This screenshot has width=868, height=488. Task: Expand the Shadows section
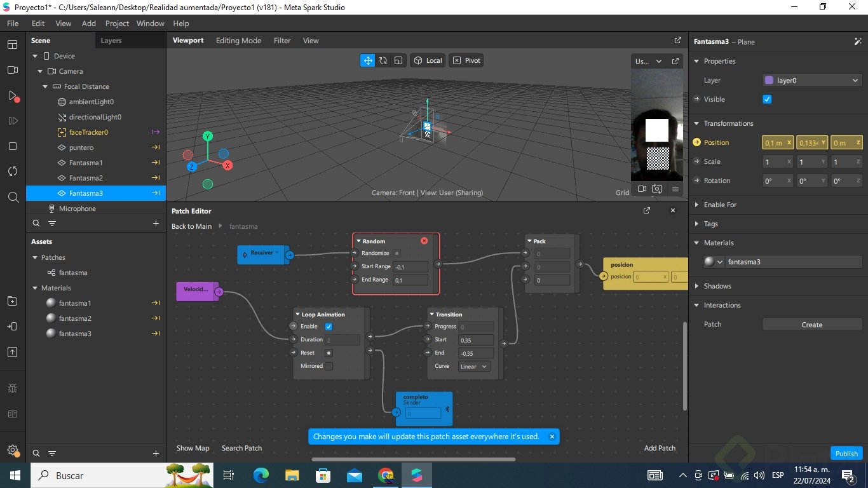point(717,286)
